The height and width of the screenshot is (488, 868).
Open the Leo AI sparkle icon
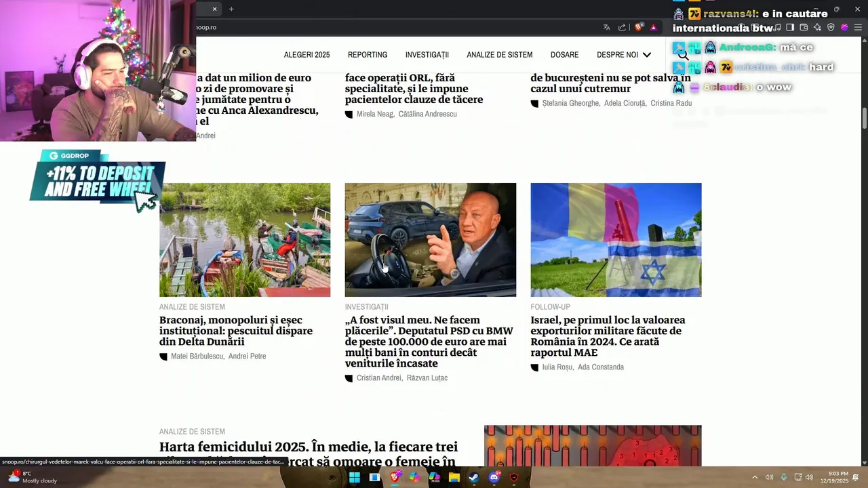pos(817,27)
